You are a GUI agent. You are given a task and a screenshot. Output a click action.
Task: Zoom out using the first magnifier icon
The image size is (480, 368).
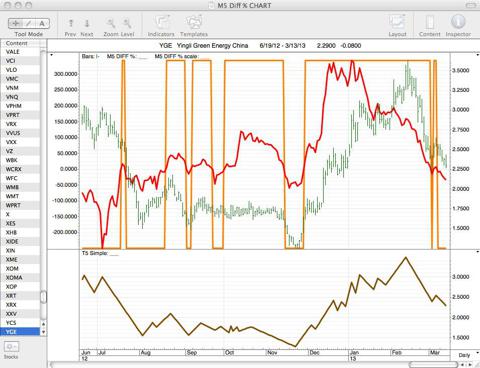pos(111,23)
